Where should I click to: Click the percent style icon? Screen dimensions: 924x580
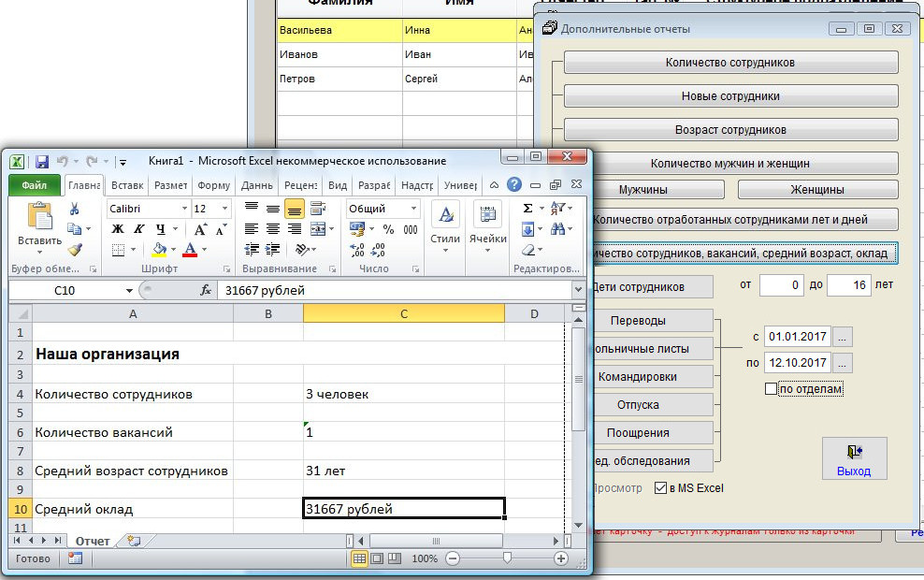[387, 229]
